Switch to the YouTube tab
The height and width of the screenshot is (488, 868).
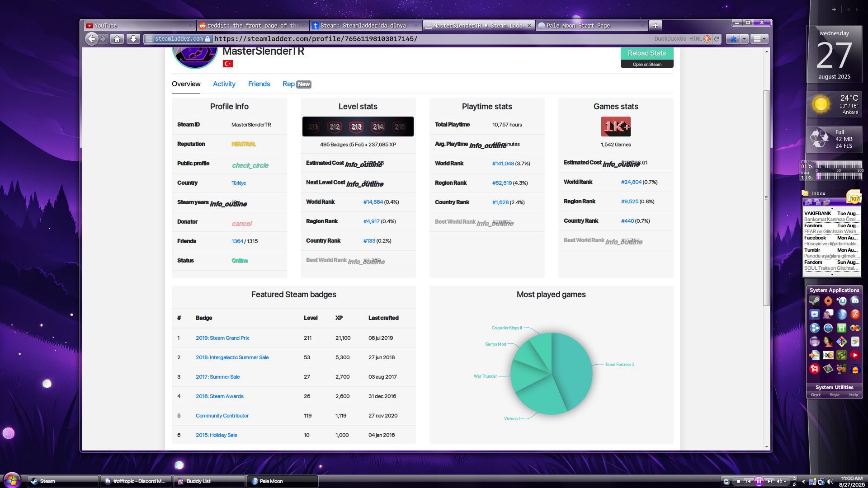tap(139, 26)
